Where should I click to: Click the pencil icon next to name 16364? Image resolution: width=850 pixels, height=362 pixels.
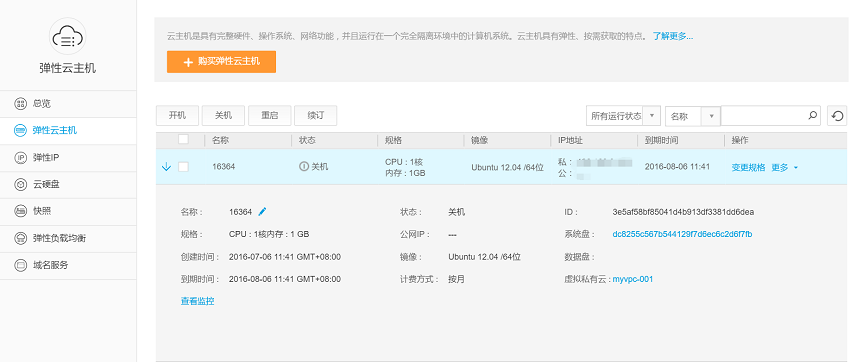coord(262,211)
